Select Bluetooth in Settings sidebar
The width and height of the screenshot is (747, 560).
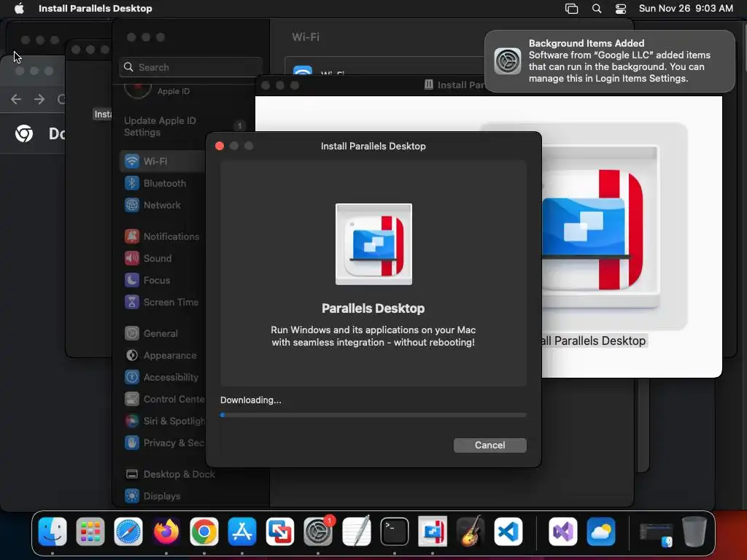coord(163,183)
